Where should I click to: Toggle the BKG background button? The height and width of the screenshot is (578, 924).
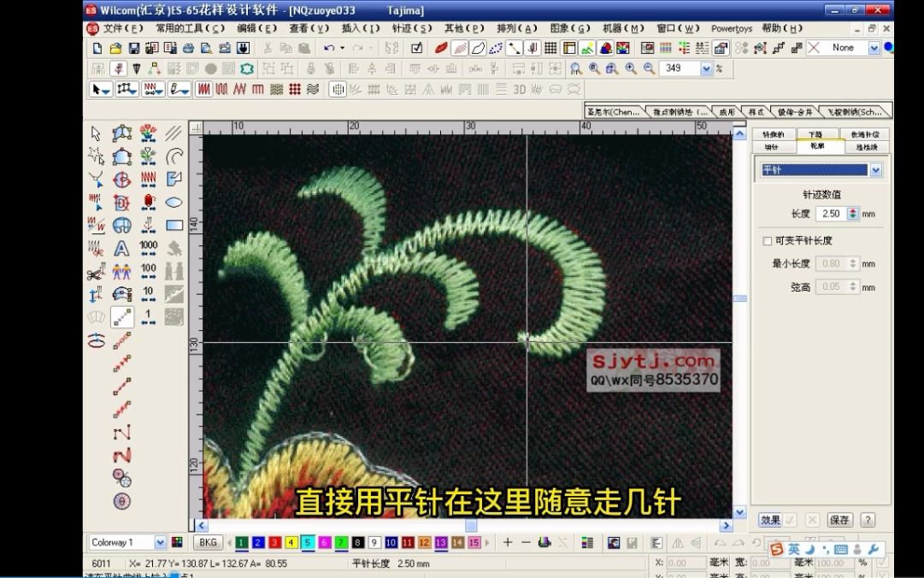207,543
